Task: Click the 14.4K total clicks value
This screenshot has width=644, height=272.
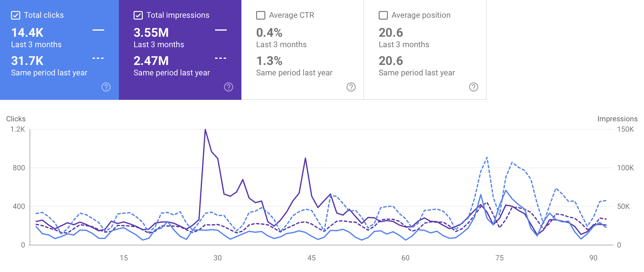Action: tap(27, 33)
